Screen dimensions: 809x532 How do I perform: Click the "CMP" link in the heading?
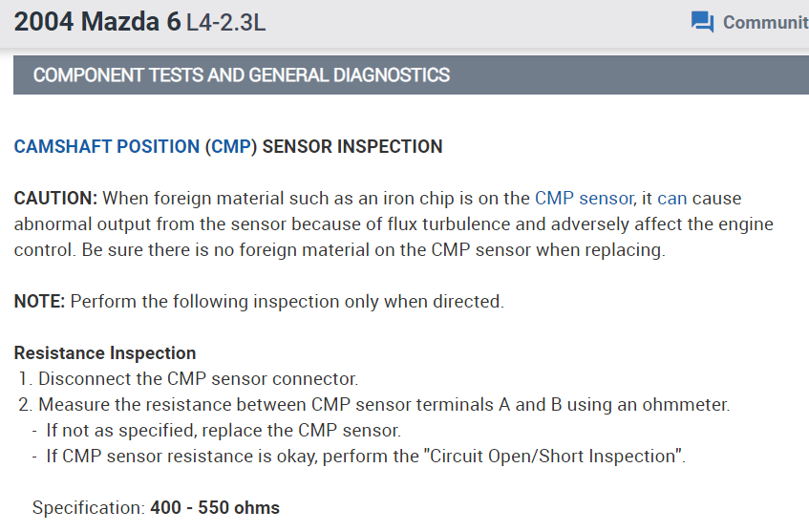[229, 147]
